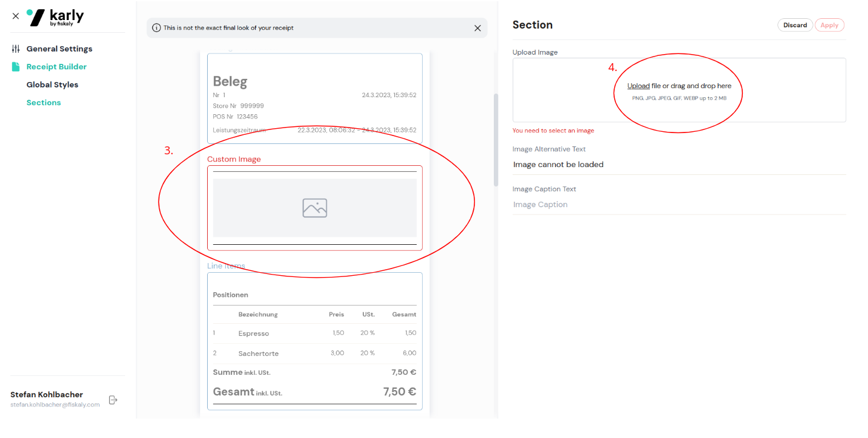Click the karly by fiskaly logo
This screenshot has height=438, width=868.
[55, 16]
